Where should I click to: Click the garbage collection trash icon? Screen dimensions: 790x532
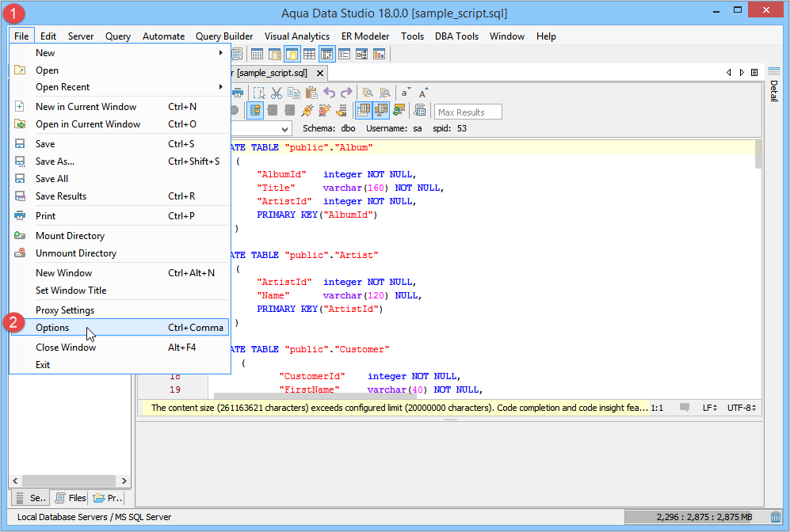pyautogui.click(x=775, y=517)
